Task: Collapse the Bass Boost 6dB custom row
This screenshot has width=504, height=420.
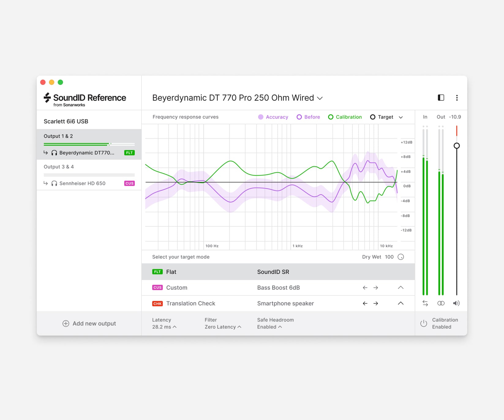Action: pyautogui.click(x=401, y=287)
